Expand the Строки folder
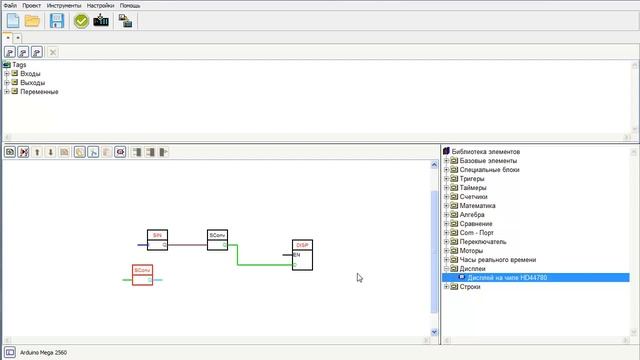The width and height of the screenshot is (640, 360). [x=446, y=287]
